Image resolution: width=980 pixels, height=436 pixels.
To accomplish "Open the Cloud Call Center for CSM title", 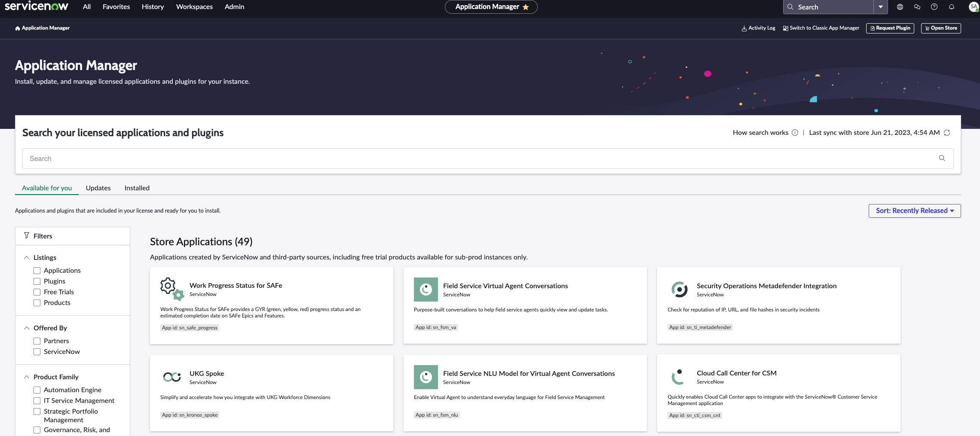I will click(x=737, y=373).
